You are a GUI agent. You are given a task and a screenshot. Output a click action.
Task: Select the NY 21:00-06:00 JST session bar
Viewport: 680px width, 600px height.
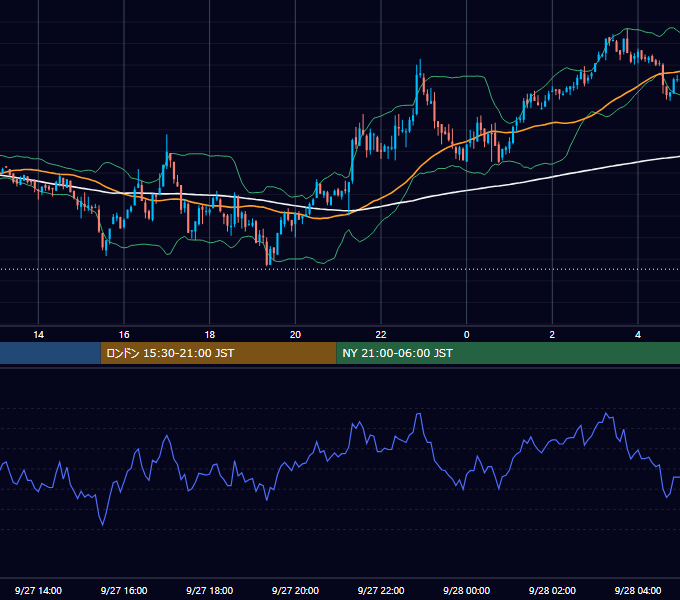tap(508, 353)
